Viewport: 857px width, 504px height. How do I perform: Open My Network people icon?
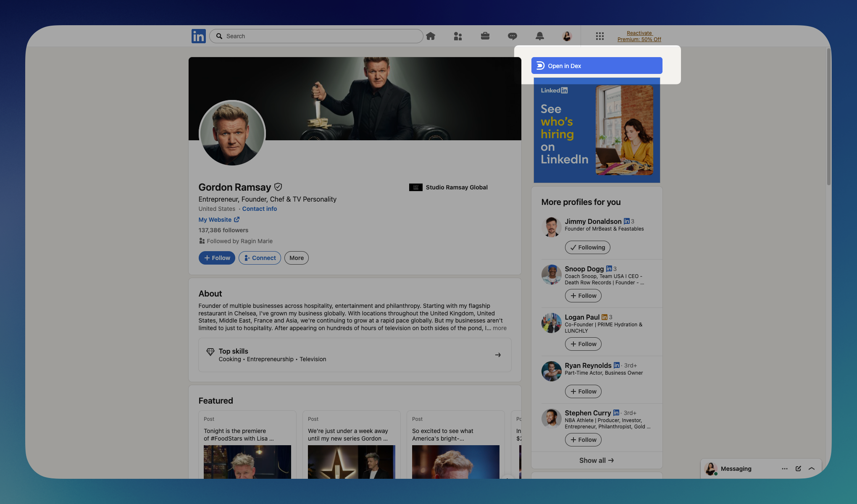tap(458, 36)
